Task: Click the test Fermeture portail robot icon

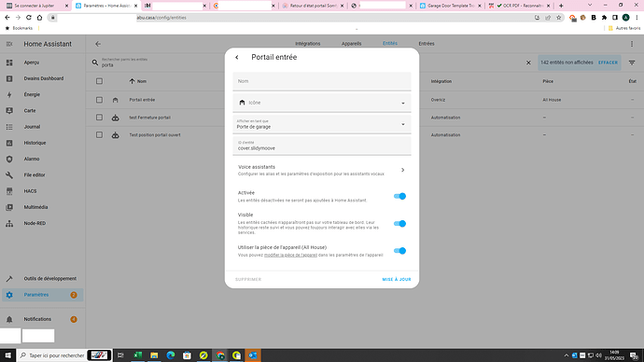Action: tap(116, 118)
